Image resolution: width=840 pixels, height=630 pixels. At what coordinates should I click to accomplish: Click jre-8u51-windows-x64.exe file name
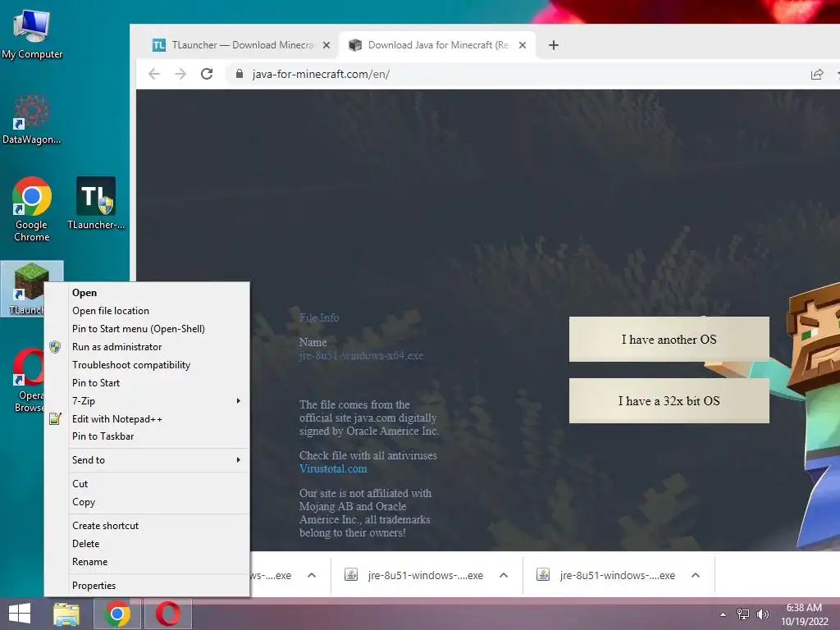[x=361, y=356]
